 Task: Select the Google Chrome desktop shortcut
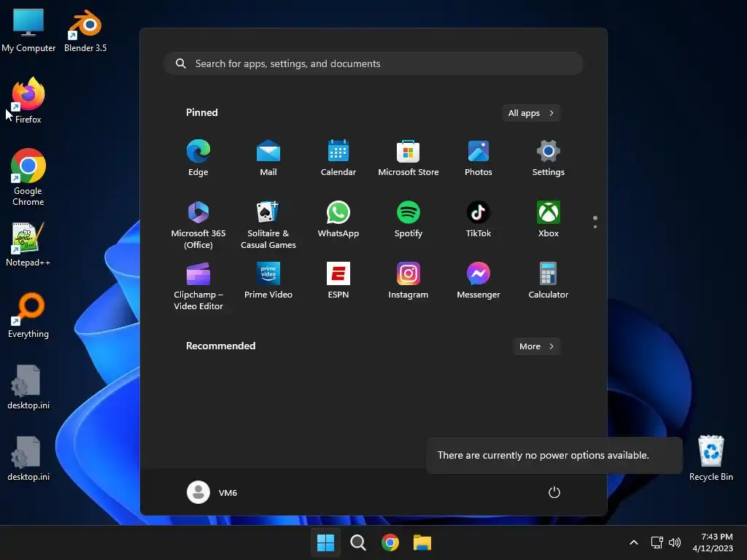point(28,176)
